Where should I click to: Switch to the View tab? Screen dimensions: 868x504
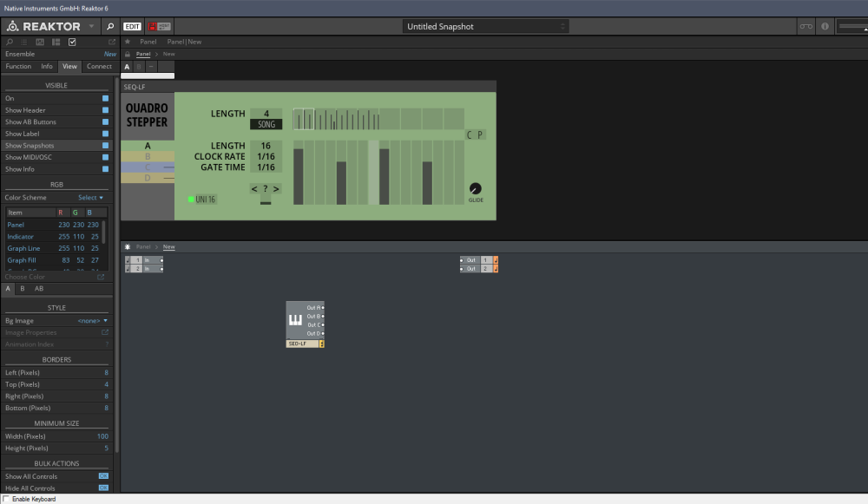pyautogui.click(x=69, y=67)
